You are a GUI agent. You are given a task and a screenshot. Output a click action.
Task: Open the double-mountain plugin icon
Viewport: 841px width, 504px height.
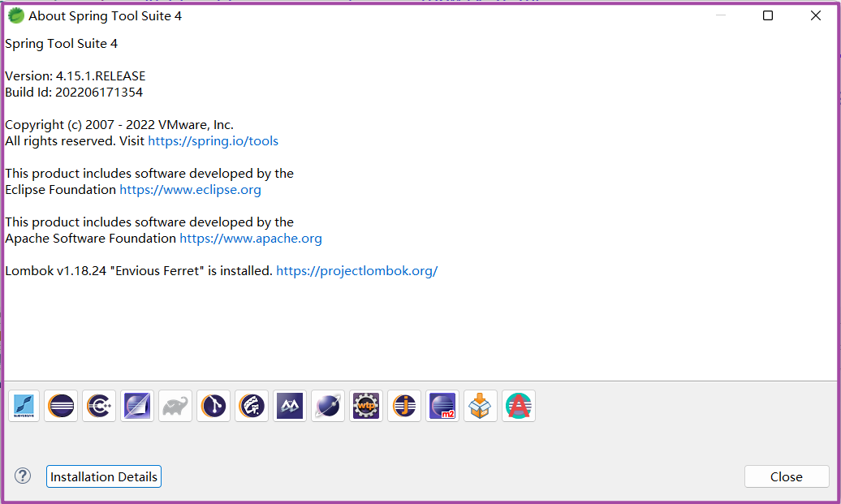point(290,406)
